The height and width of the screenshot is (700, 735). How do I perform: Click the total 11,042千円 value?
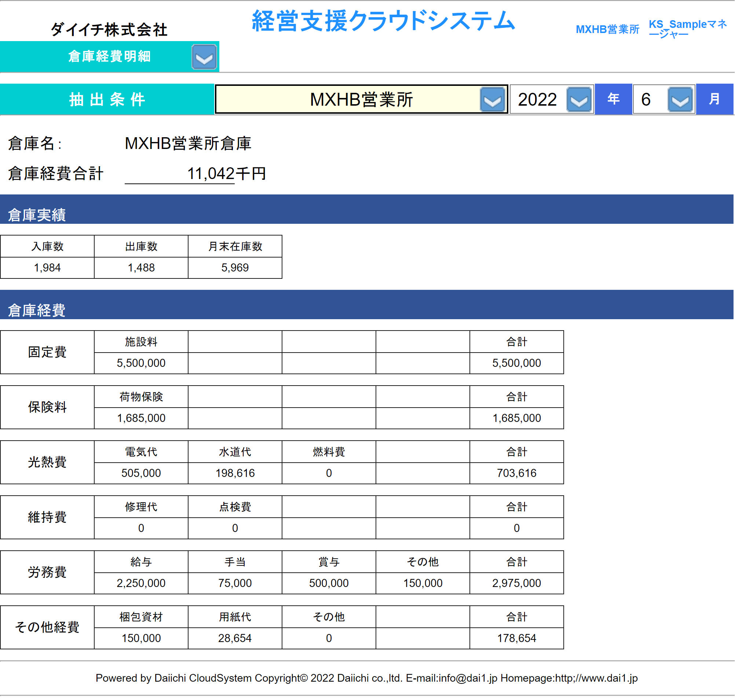(x=226, y=174)
